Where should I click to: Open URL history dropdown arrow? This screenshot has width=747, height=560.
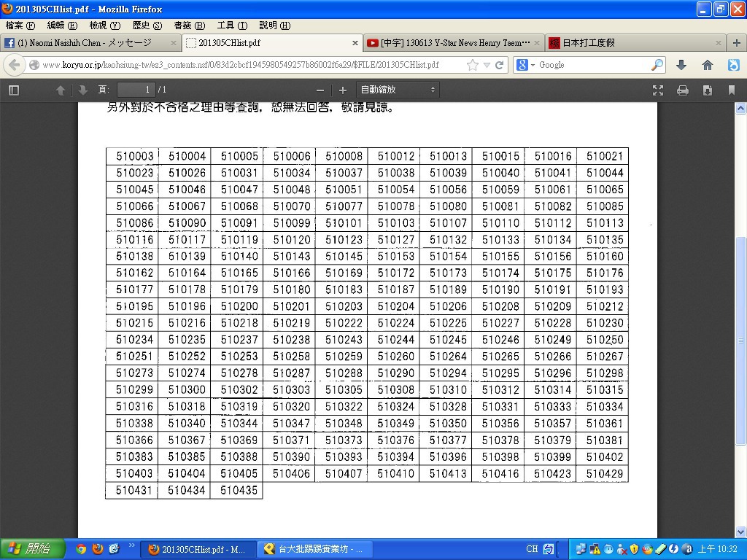pos(487,65)
